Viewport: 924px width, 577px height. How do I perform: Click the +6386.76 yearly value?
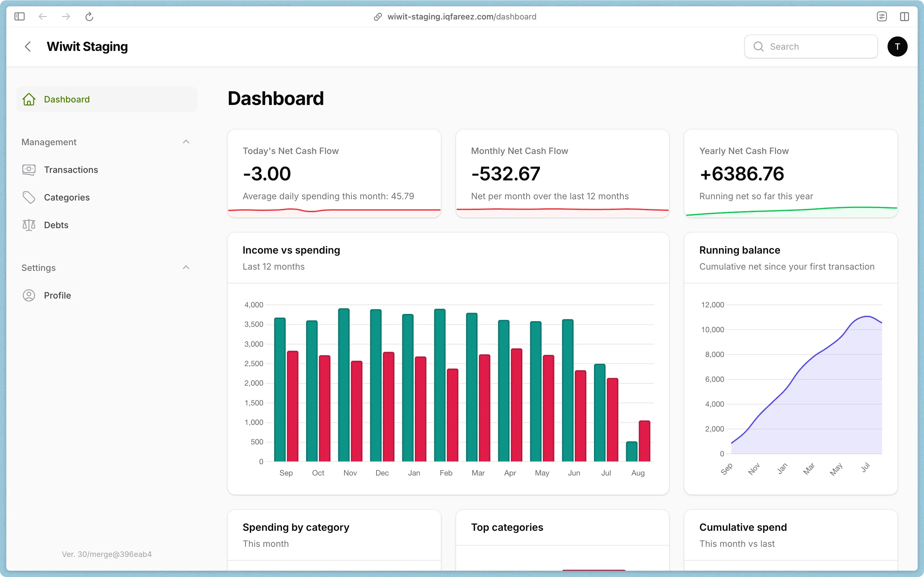(742, 173)
